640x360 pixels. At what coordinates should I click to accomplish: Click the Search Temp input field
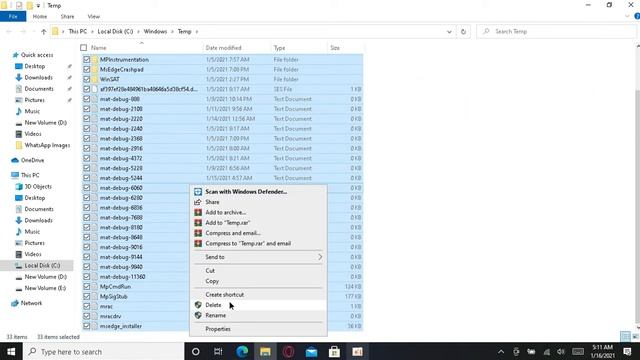coord(556,31)
